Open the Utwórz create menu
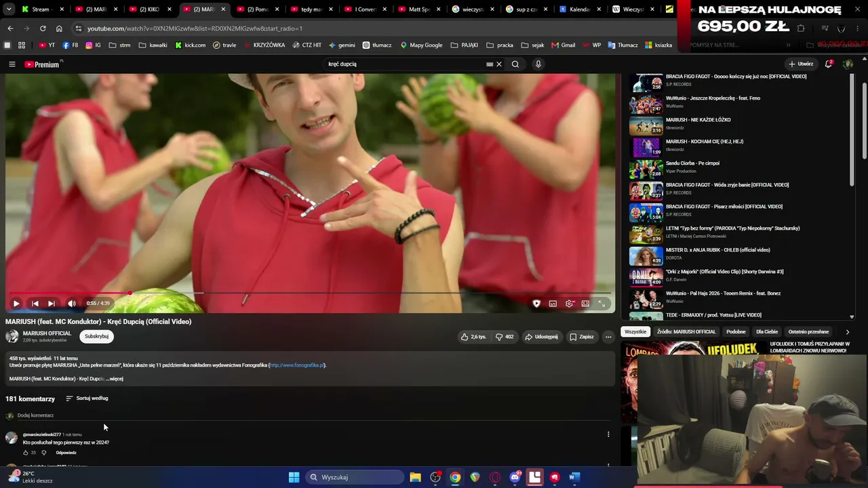This screenshot has width=868, height=488. tap(801, 64)
